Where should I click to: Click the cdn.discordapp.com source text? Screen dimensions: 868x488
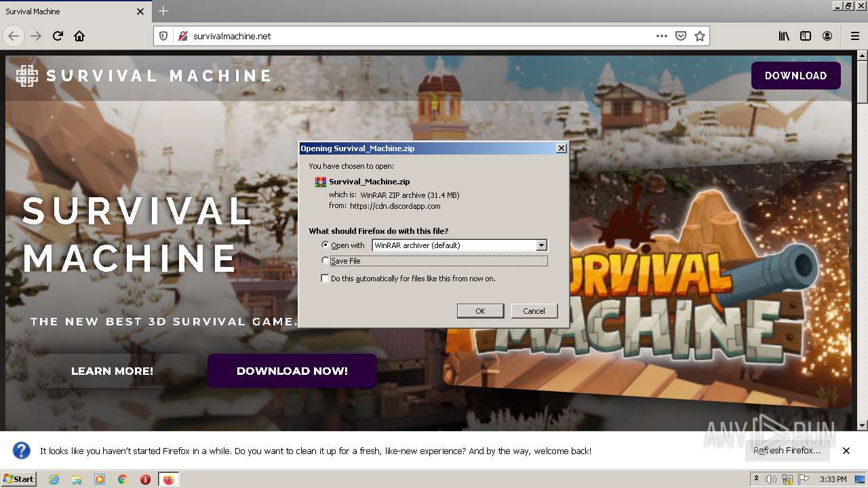coord(395,206)
